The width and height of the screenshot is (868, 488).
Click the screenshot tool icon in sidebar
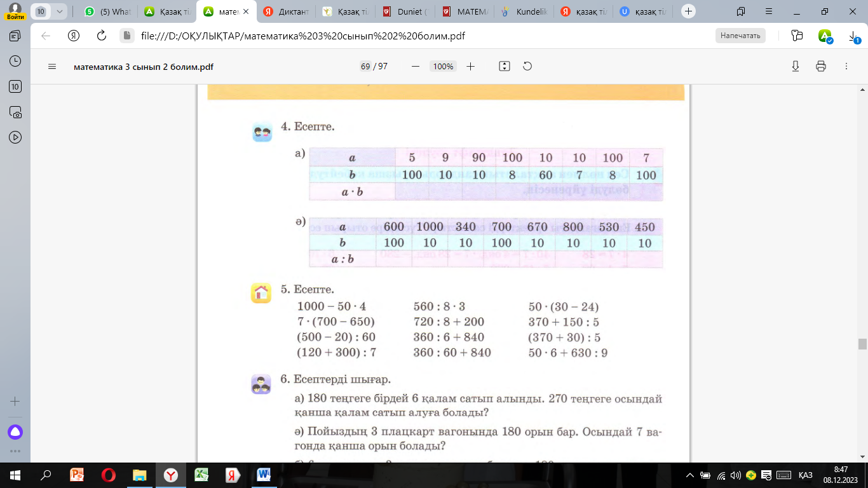(15, 112)
